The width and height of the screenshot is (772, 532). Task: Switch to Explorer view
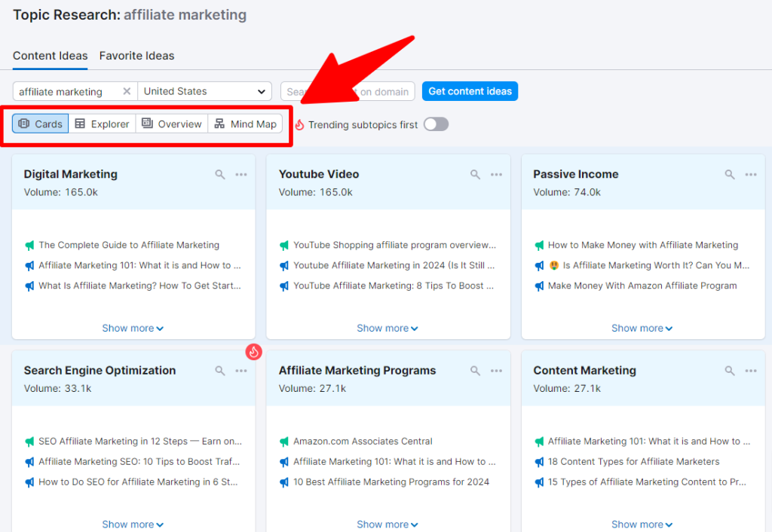102,124
